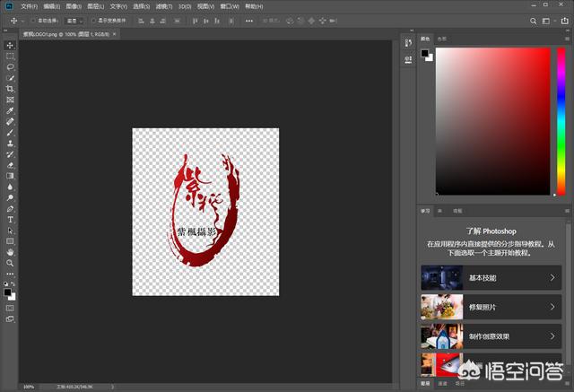Select the Frame tool
574x392 pixels.
10,100
